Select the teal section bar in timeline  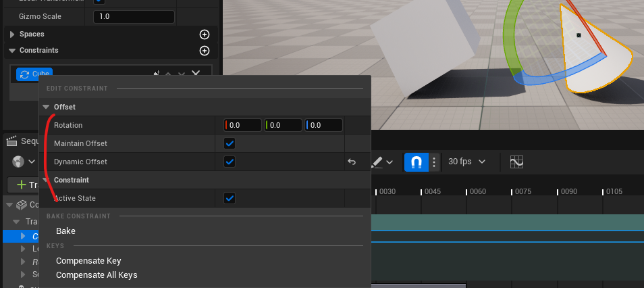(x=507, y=222)
